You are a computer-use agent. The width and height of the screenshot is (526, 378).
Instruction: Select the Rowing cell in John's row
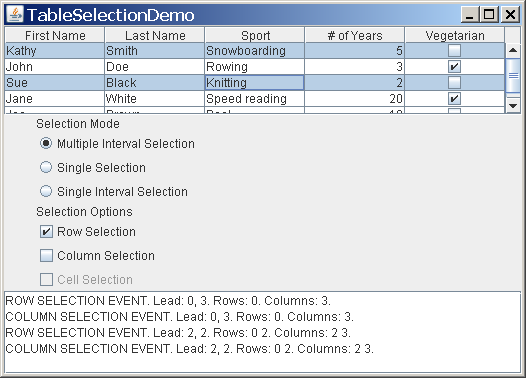(254, 67)
